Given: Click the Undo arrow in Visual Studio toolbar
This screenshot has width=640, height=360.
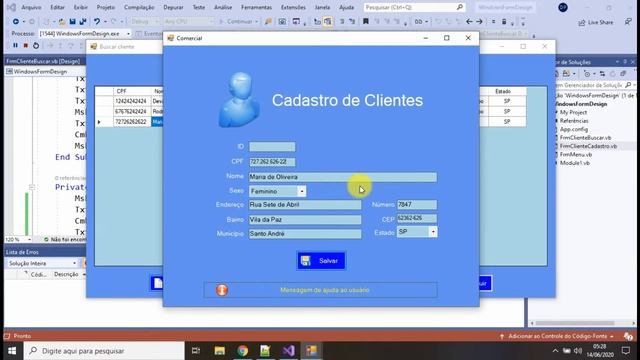Looking at the screenshot, I should (x=96, y=22).
